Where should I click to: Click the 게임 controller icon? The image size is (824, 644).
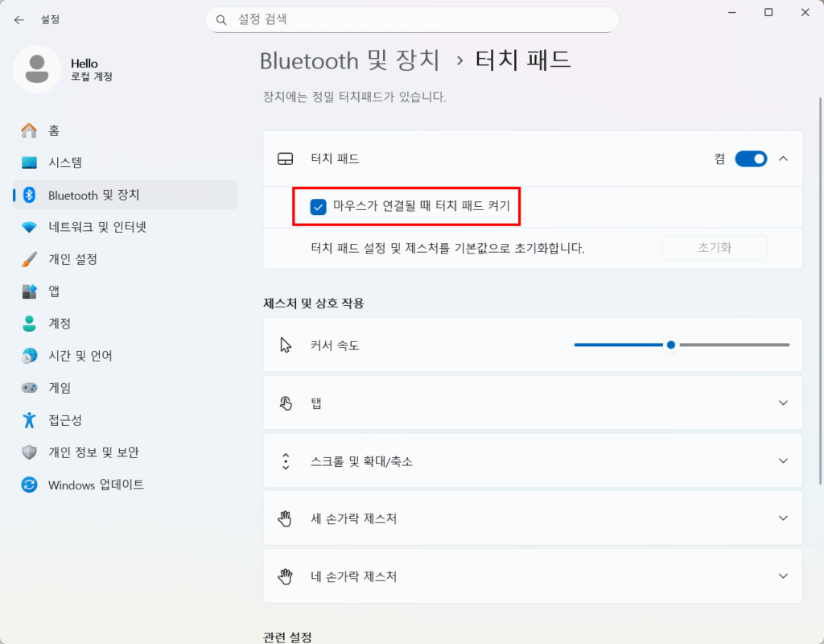tap(30, 388)
